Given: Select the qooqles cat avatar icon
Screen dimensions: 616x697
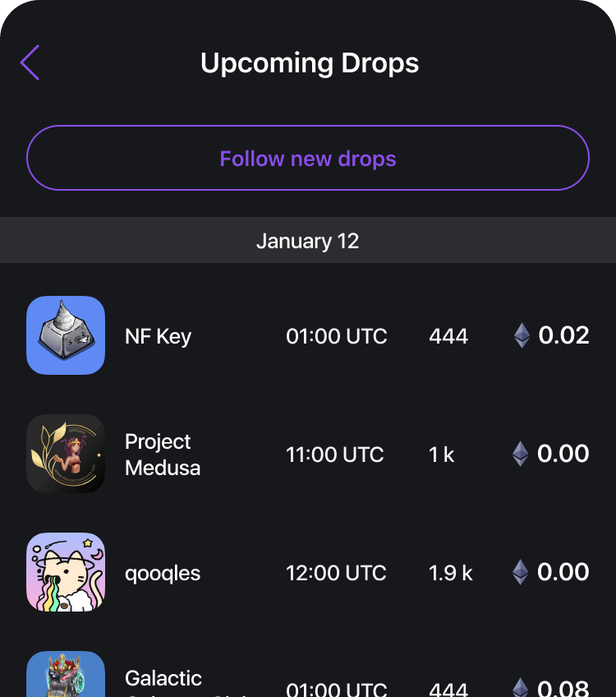Looking at the screenshot, I should 66,572.
